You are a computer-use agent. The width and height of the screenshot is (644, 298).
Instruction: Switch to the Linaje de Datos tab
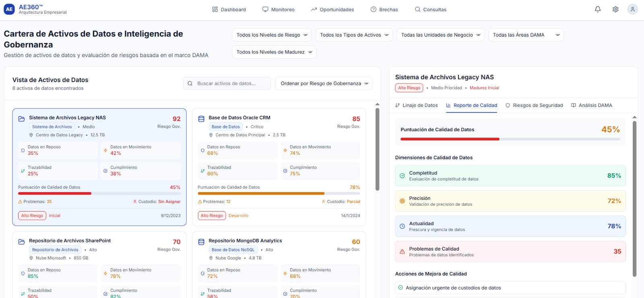(x=417, y=105)
